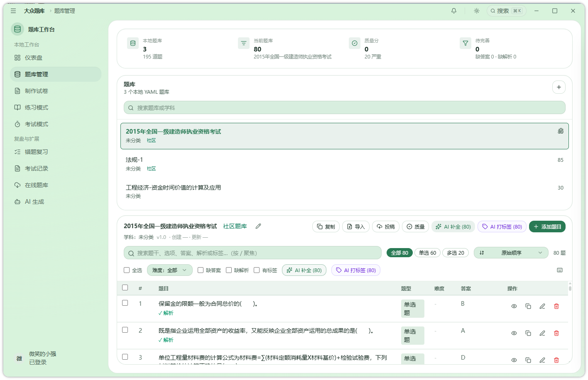
Task: Open the 微笑的小强 user profile
Action: pyautogui.click(x=56, y=358)
